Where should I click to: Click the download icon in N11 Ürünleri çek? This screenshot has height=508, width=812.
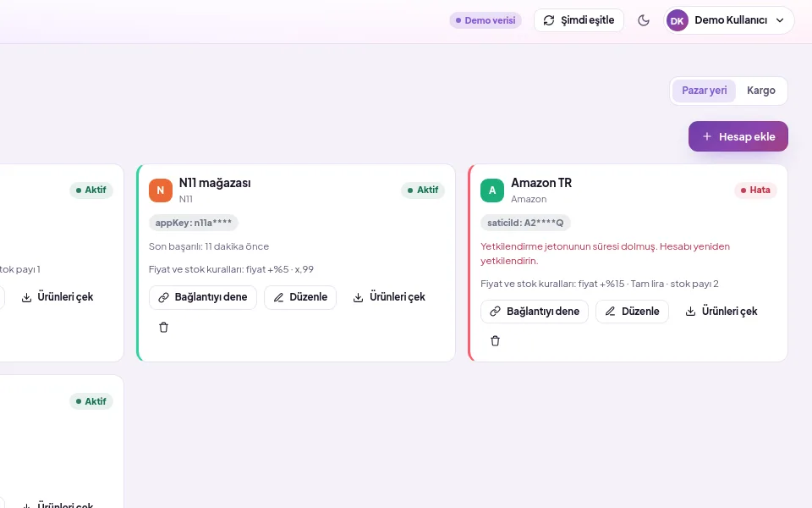coord(358,297)
